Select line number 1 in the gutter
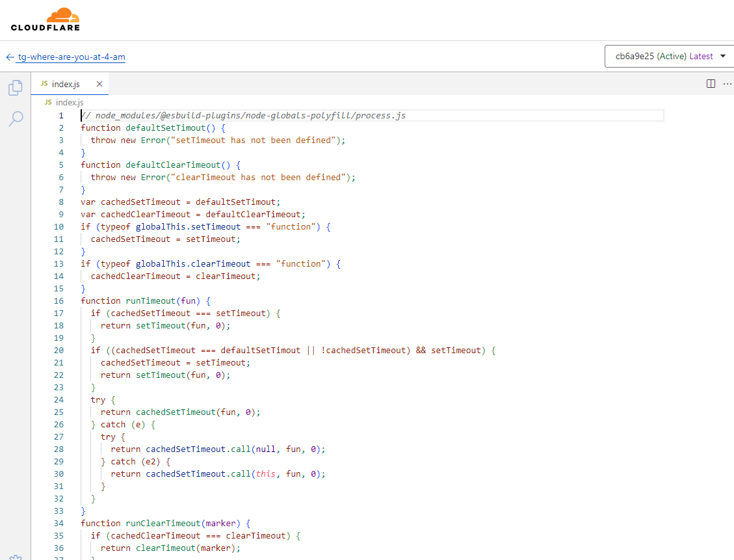 [x=61, y=116]
